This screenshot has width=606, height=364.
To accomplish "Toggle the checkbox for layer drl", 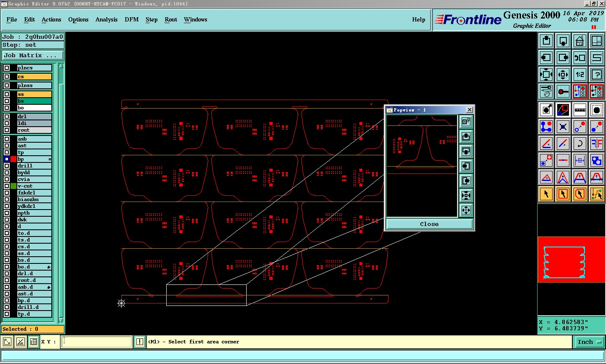I will pos(7,117).
